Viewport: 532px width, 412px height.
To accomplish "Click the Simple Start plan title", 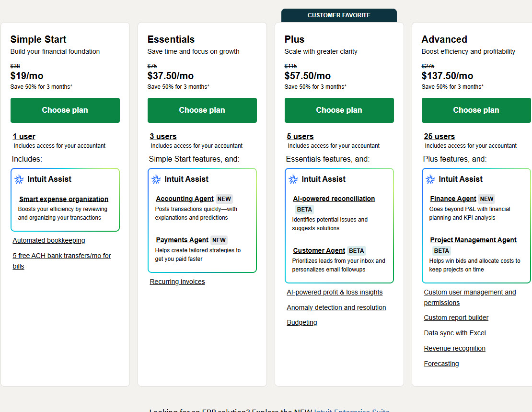I will (x=38, y=39).
